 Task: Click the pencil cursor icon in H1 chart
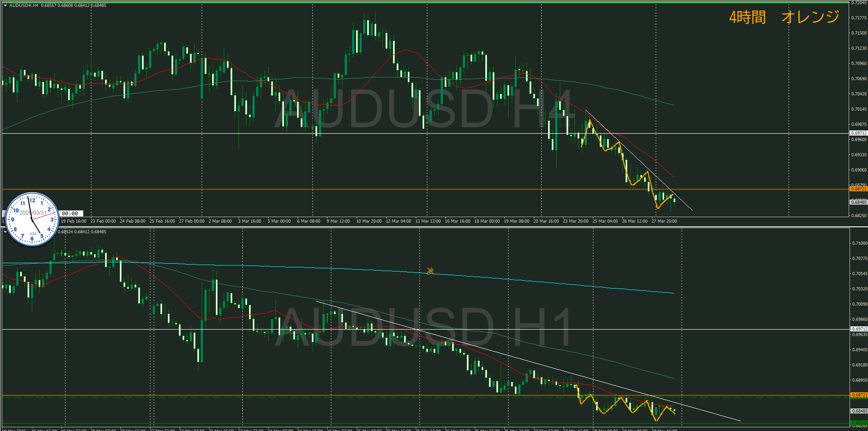(x=430, y=271)
